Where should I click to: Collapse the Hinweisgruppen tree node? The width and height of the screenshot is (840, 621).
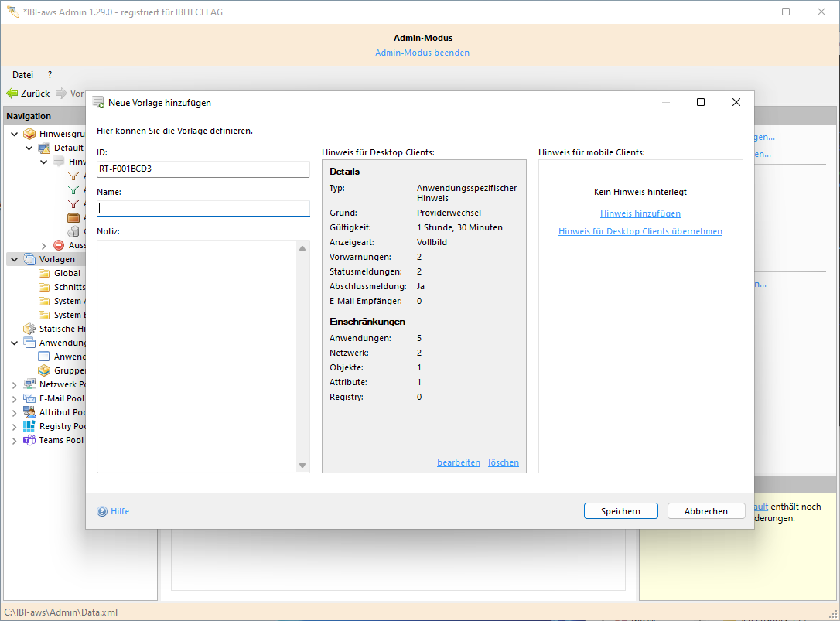tap(14, 134)
